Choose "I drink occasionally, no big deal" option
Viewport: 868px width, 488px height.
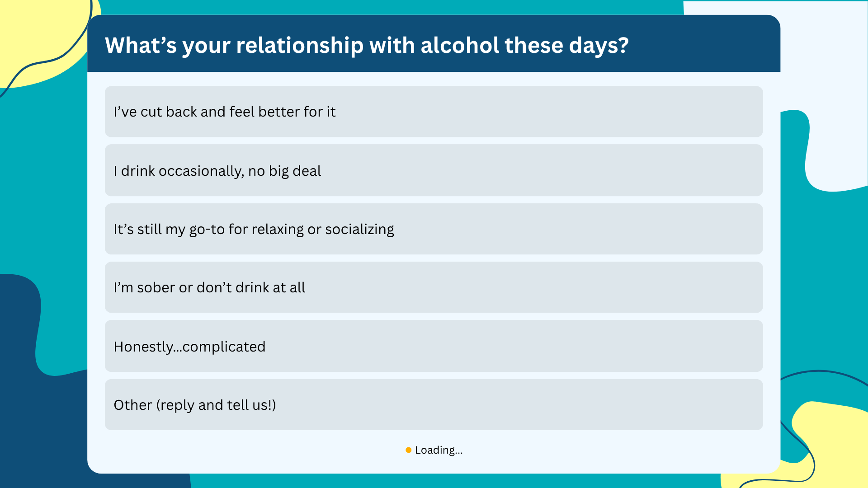click(434, 170)
